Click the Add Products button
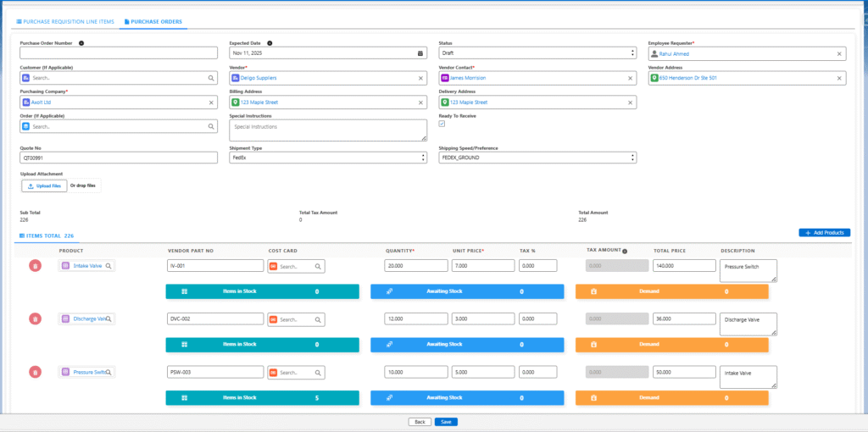This screenshot has height=432, width=868. [824, 232]
